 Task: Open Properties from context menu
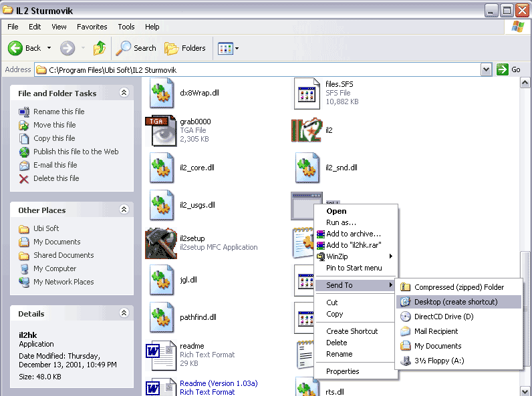click(x=356, y=371)
